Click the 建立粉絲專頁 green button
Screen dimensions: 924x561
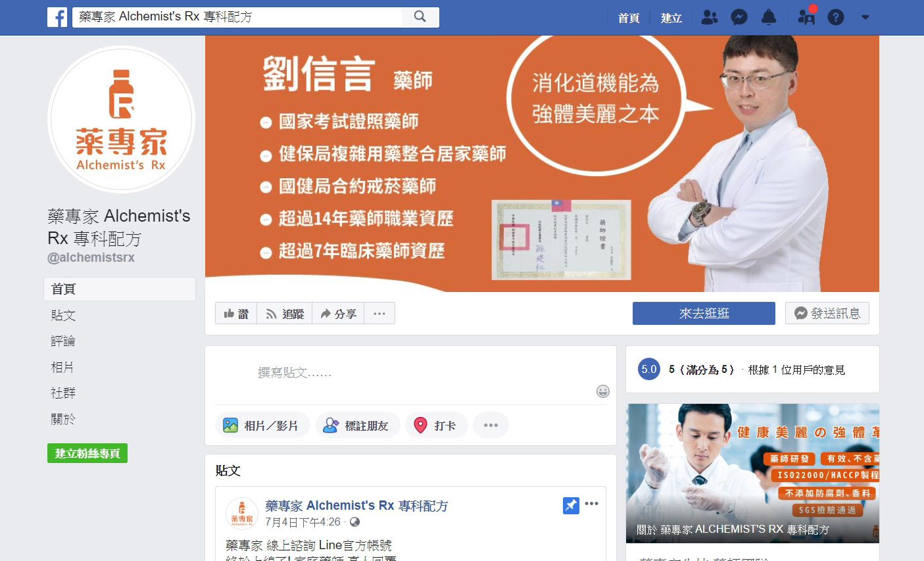[x=87, y=454]
